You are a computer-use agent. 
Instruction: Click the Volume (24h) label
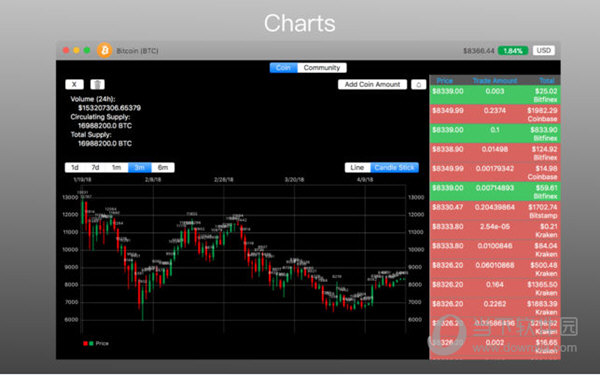[93, 99]
